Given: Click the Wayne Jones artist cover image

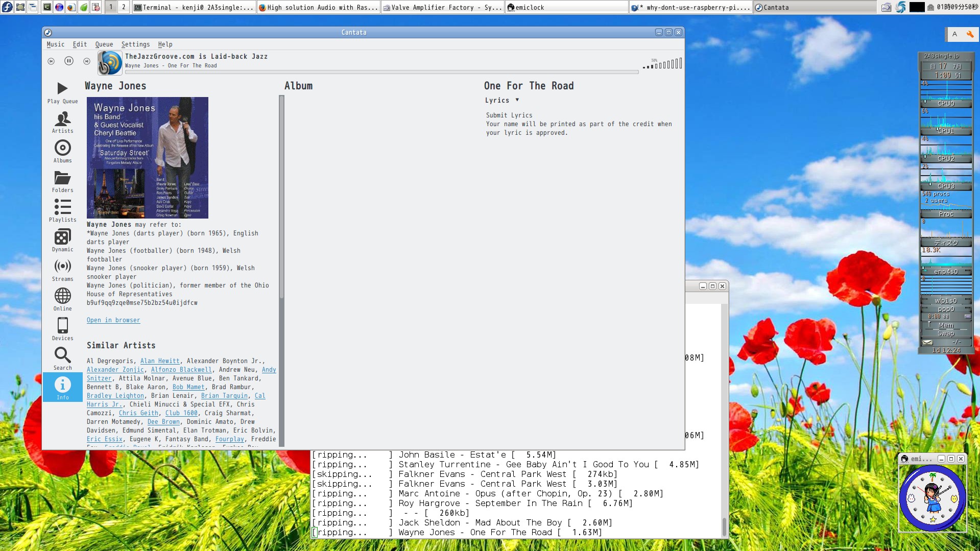Looking at the screenshot, I should pyautogui.click(x=148, y=158).
